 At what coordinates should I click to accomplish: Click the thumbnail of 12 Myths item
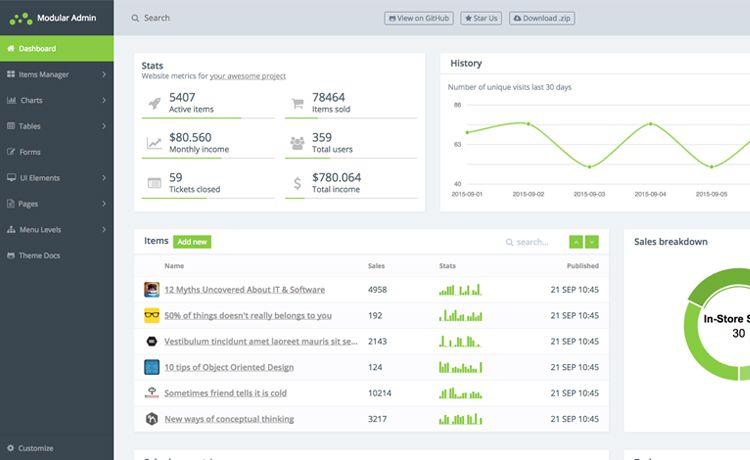click(152, 289)
